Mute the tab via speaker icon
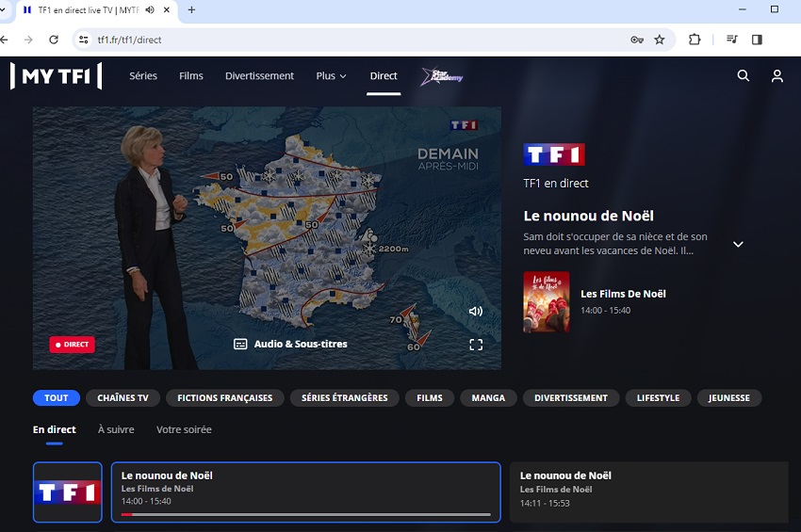801x532 pixels. coord(150,9)
